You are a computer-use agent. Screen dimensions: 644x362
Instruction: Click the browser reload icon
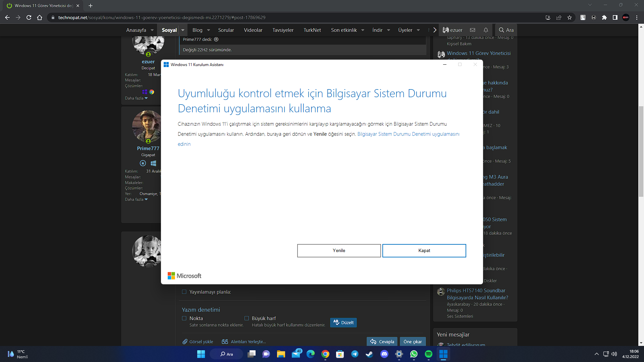(x=29, y=17)
